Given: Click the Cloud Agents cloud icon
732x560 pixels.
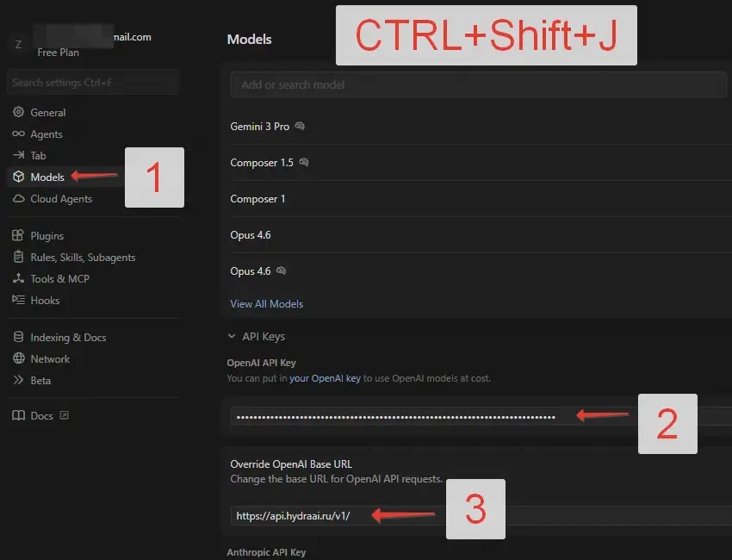Looking at the screenshot, I should click(x=18, y=199).
